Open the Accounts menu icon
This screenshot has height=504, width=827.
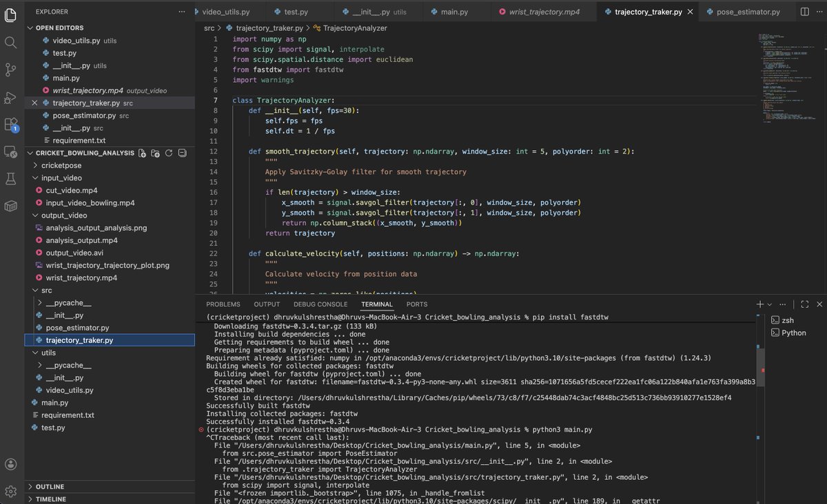11,465
